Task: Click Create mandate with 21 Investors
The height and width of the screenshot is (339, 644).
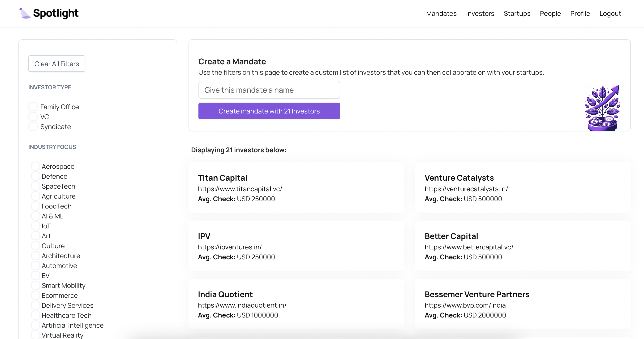Action: pyautogui.click(x=269, y=111)
